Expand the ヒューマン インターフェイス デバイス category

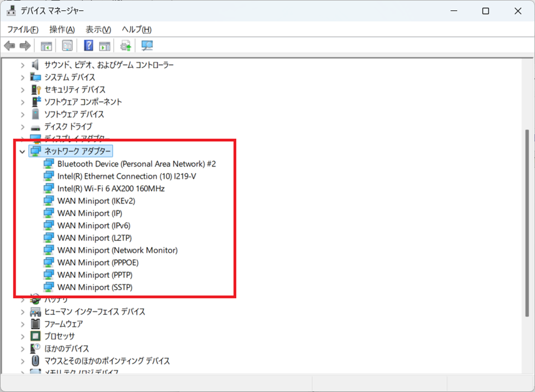coord(22,312)
